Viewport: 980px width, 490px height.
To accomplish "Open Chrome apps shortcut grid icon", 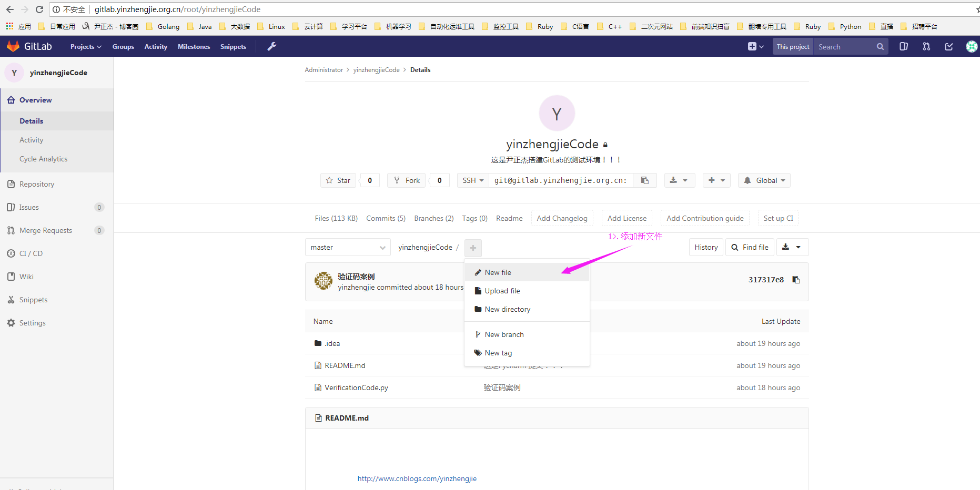I will pyautogui.click(x=9, y=26).
